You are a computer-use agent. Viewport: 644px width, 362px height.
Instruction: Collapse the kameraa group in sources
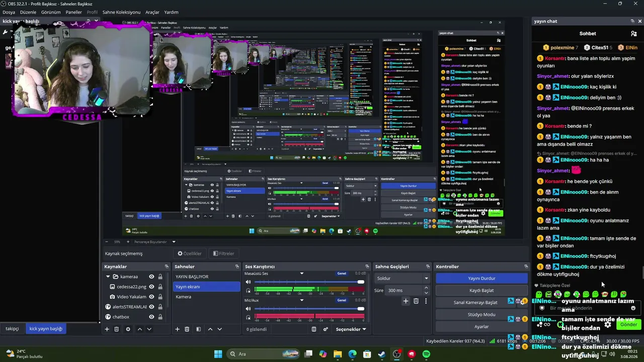click(108, 277)
